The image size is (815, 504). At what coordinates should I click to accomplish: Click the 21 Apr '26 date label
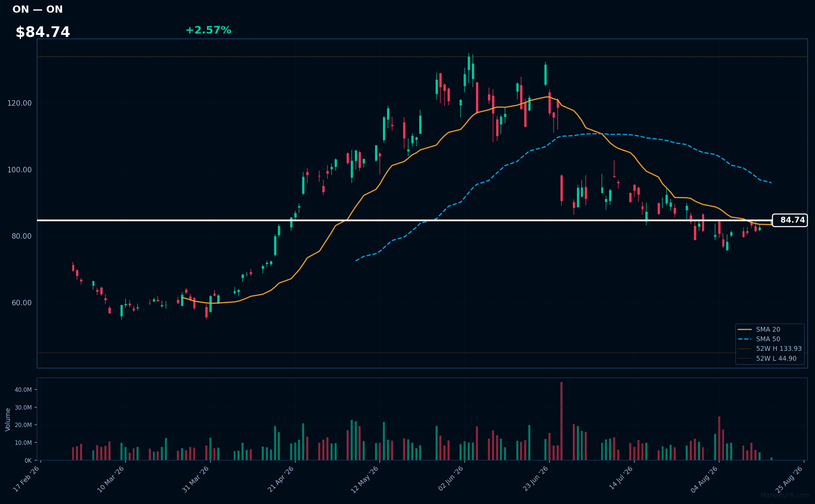(281, 479)
